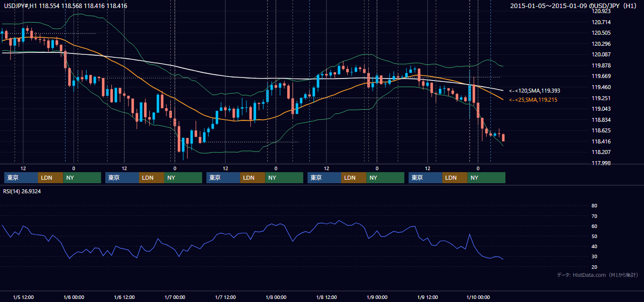
Task: Click the 120.296 price axis label
Action: coord(602,44)
